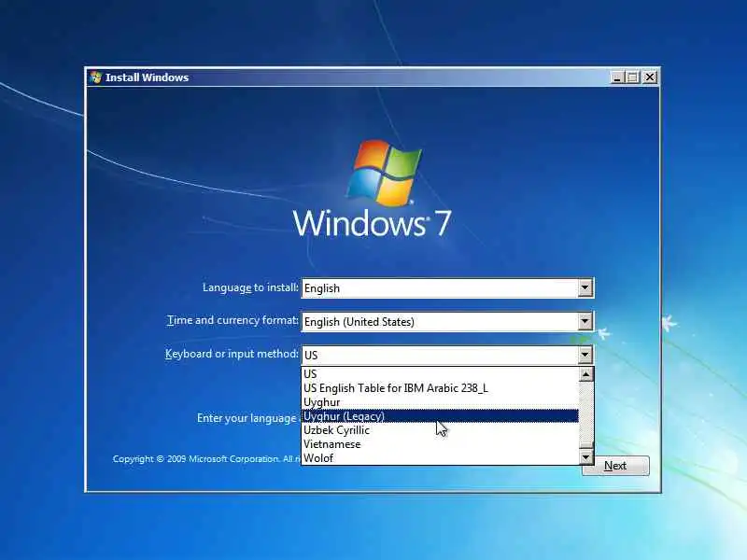
Task: Click the Install Windows title bar icon
Action: coord(96,77)
